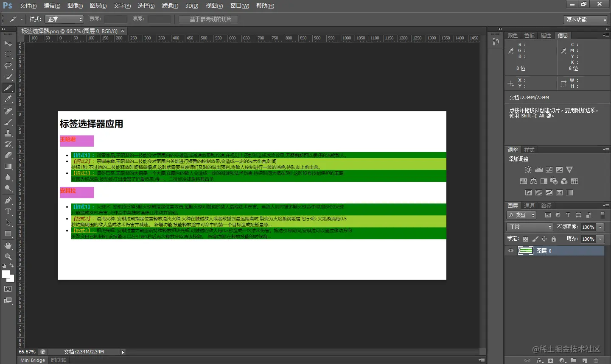The height and width of the screenshot is (364, 611).
Task: Toggle visibility of 图层 0
Action: click(x=511, y=250)
